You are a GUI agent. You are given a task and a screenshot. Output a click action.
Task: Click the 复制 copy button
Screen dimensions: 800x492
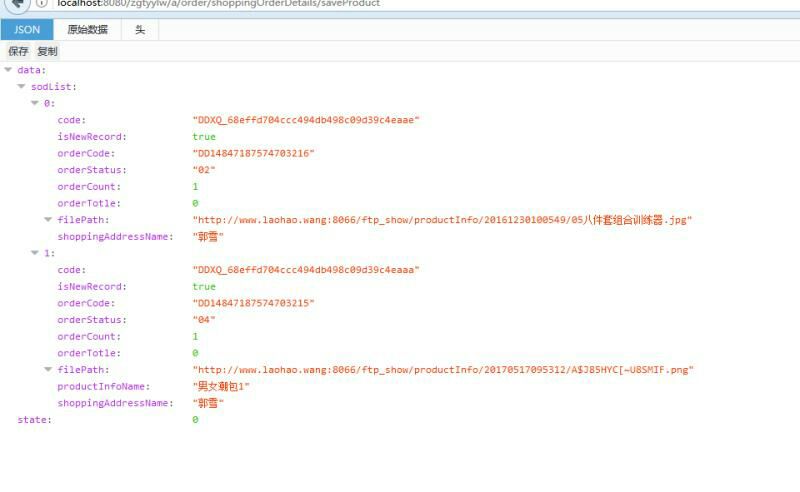[x=47, y=51]
